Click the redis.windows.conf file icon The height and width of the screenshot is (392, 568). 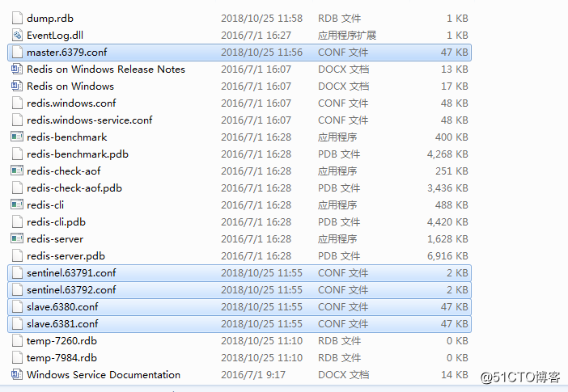[x=17, y=103]
